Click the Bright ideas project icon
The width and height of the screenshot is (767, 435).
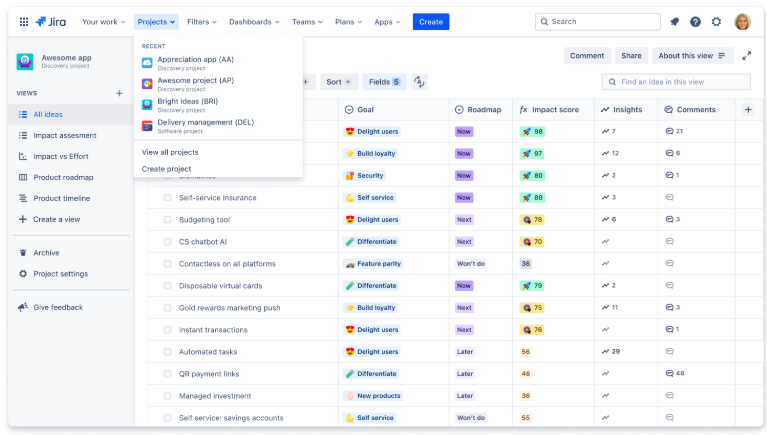pos(147,105)
